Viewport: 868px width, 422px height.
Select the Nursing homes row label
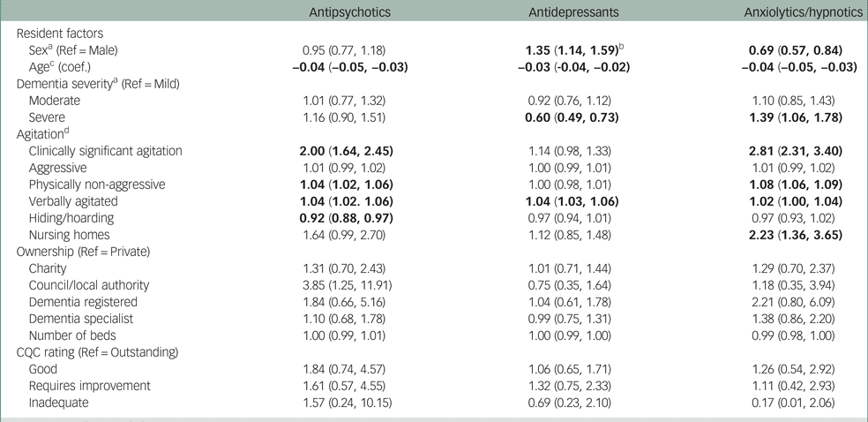[69, 235]
